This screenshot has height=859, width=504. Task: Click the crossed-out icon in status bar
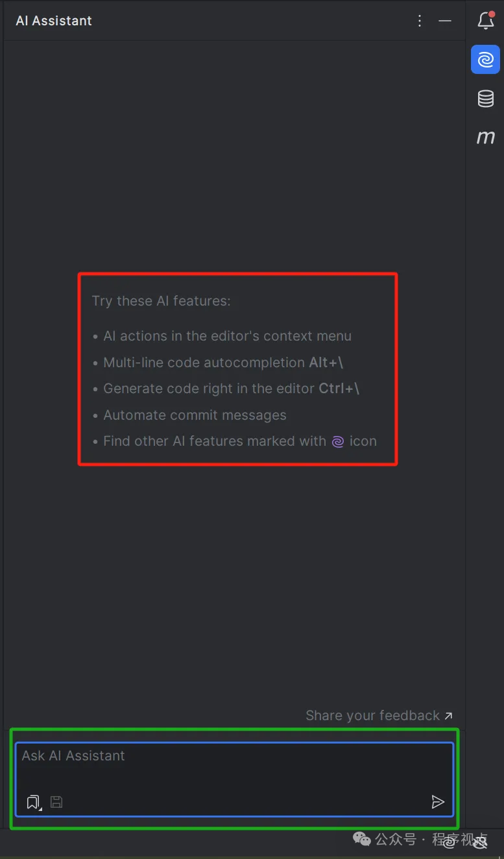click(480, 842)
